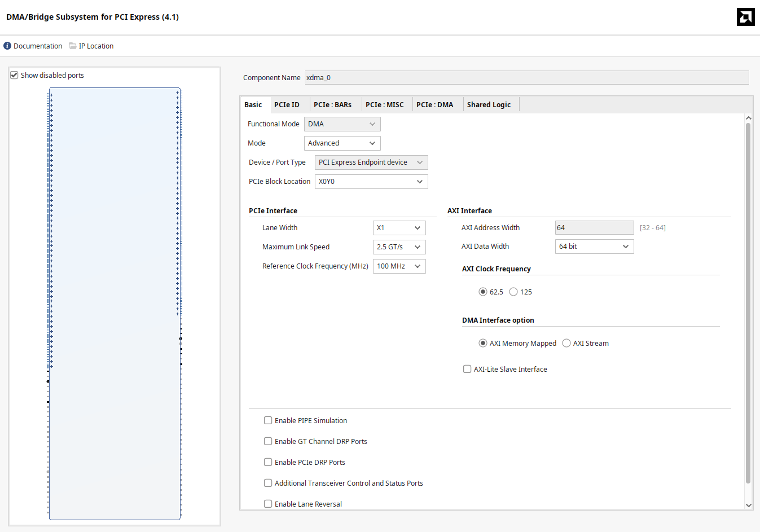Click the IP Location folder icon

coord(73,46)
